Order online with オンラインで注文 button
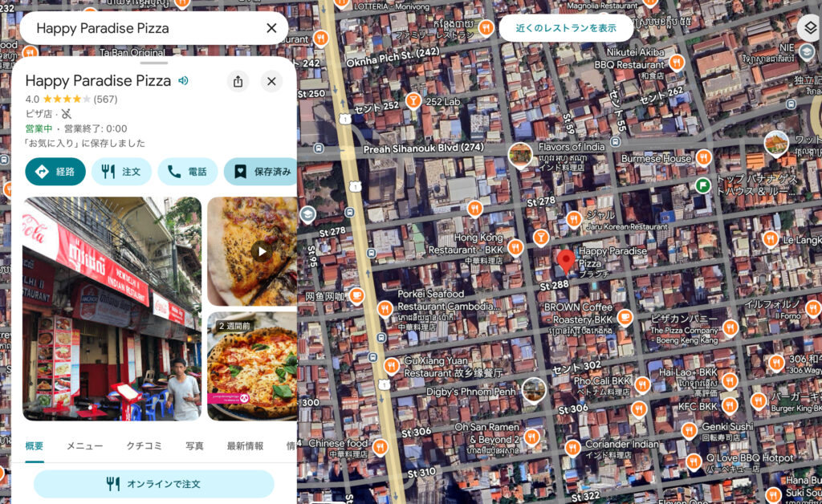 pyautogui.click(x=154, y=484)
